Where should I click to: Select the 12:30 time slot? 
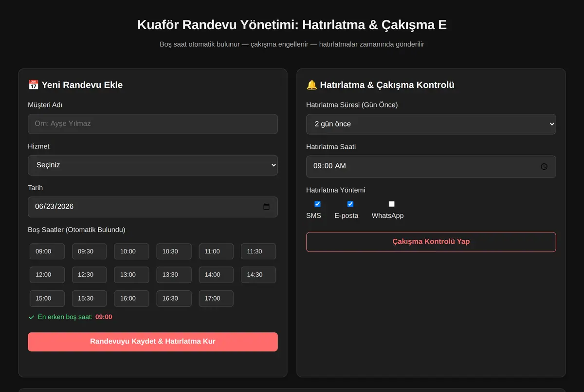pyautogui.click(x=90, y=275)
